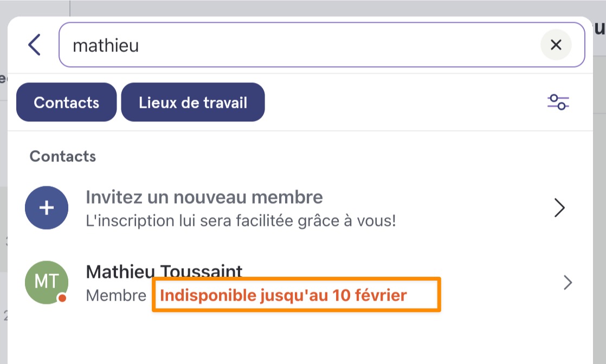This screenshot has height=364, width=606.
Task: Click the red unavailable status dot
Action: click(62, 298)
